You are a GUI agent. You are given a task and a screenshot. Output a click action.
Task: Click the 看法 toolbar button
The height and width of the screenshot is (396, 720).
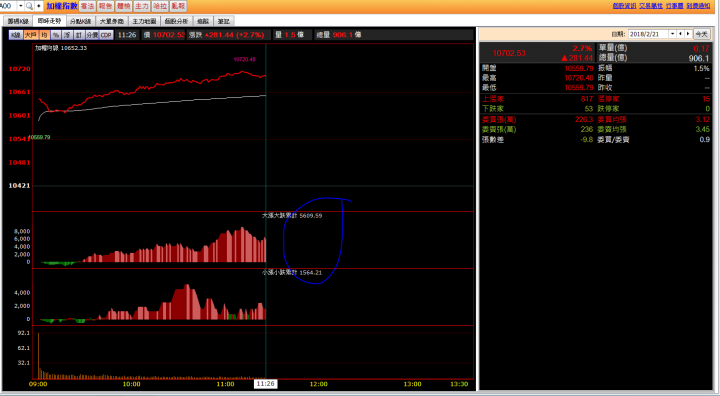87,6
